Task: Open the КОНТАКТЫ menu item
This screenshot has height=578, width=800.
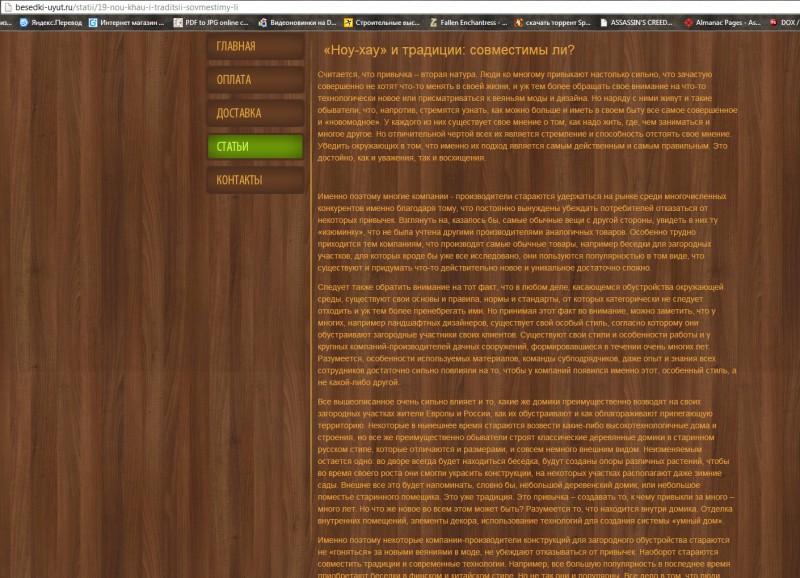Action: click(255, 180)
